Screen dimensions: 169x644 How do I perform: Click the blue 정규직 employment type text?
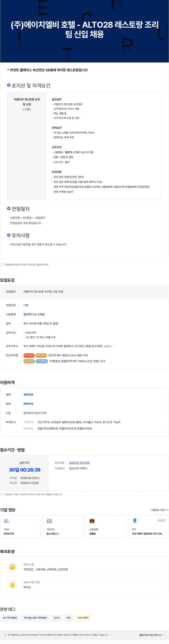pyautogui.click(x=27, y=314)
